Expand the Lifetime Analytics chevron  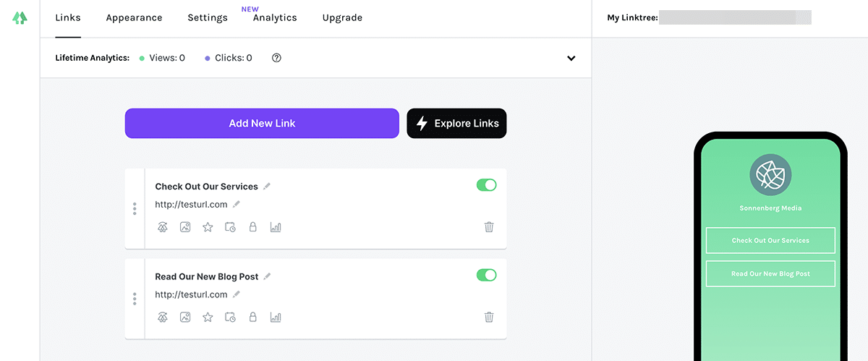pyautogui.click(x=571, y=58)
